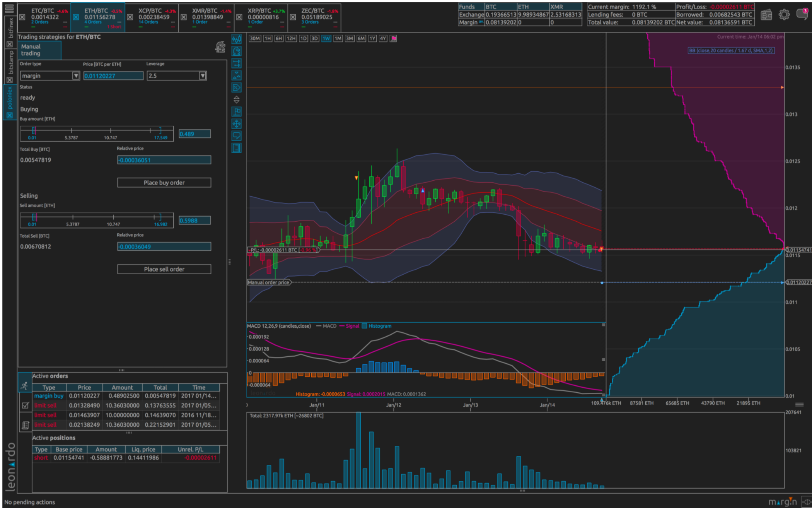Open the Leverage 2.5 dropdown
The width and height of the screenshot is (812, 508).
(x=202, y=76)
